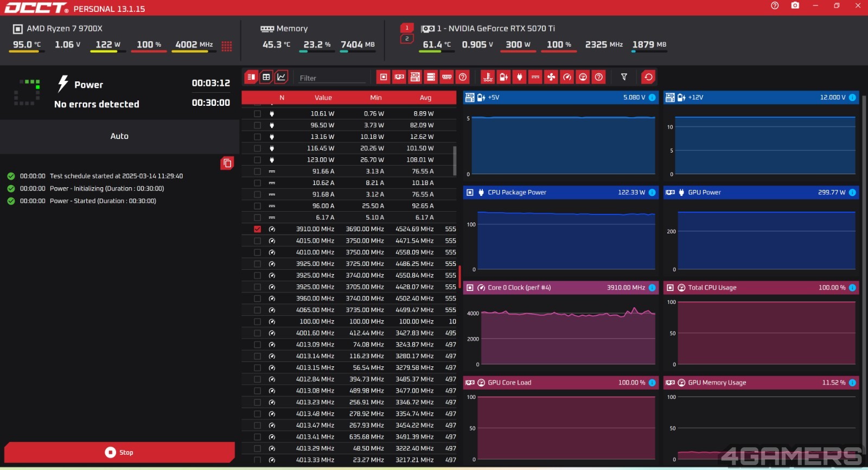Click the Memory header label

pos(292,28)
